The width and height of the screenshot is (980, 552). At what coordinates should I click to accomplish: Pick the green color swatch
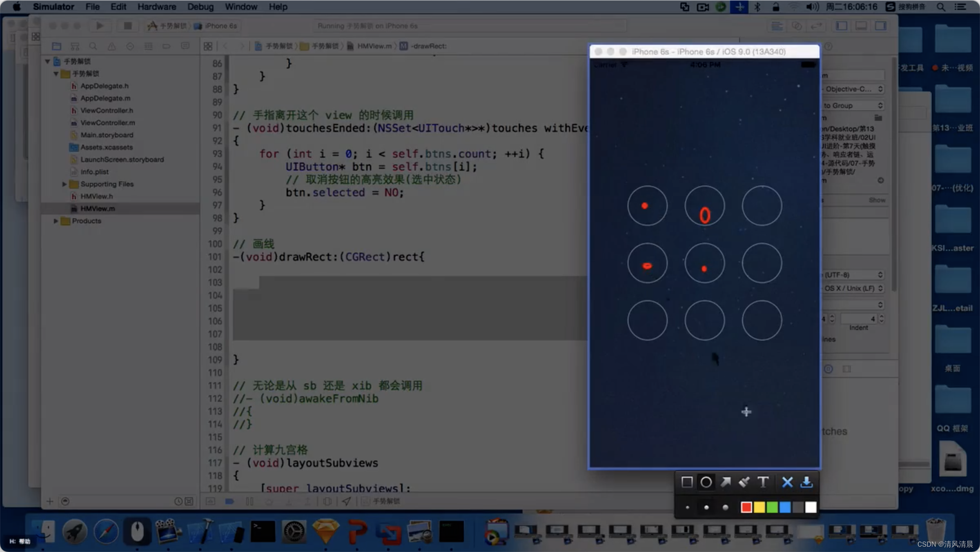tap(772, 507)
